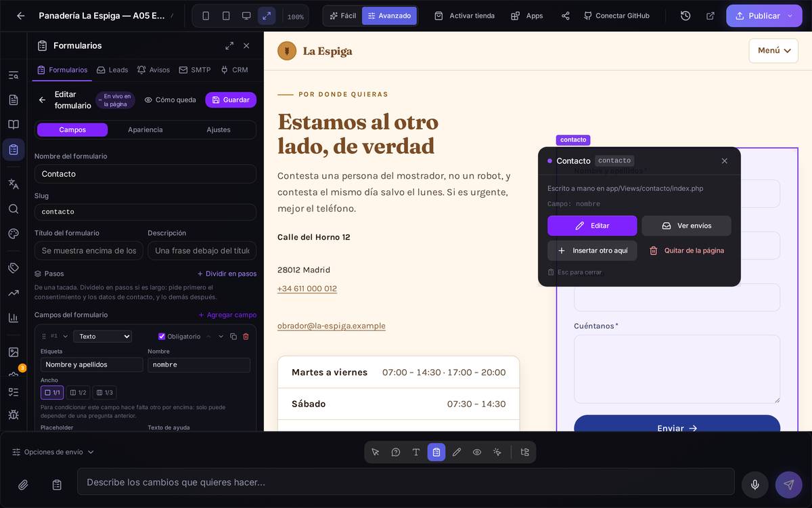The image size is (812, 508).
Task: Open the pages document icon in sidebar
Action: 14,100
